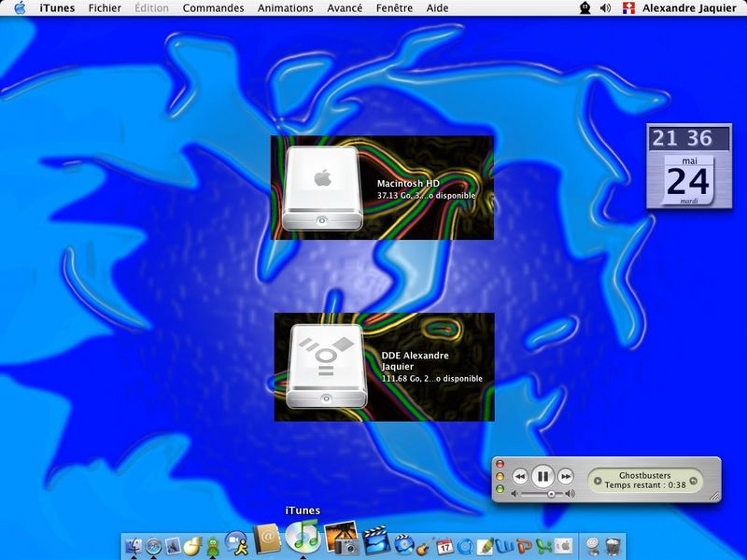Screen dimensions: 747x560
Task: Open System Preferences Apple icon in Dock
Action: pyautogui.click(x=563, y=546)
